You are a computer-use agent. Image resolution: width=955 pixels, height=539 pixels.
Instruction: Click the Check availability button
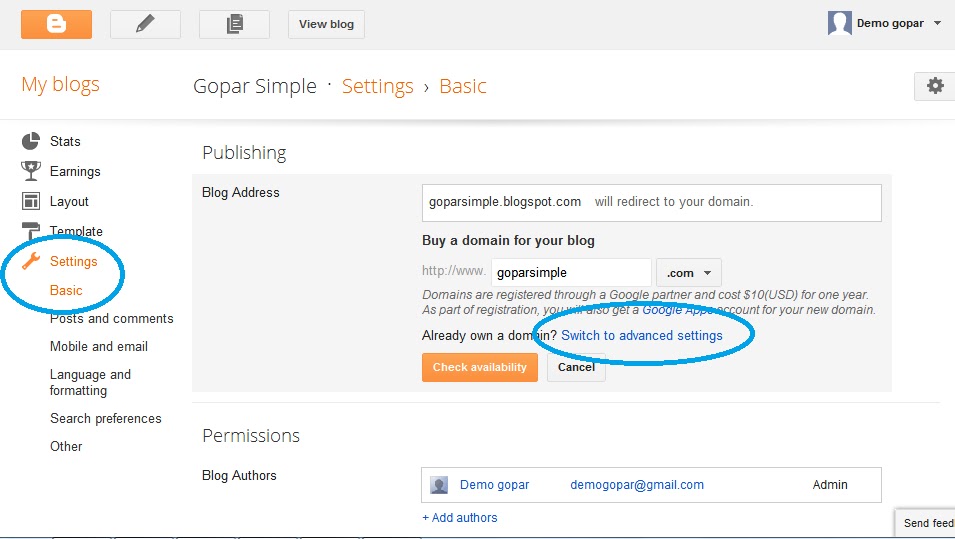pos(479,367)
